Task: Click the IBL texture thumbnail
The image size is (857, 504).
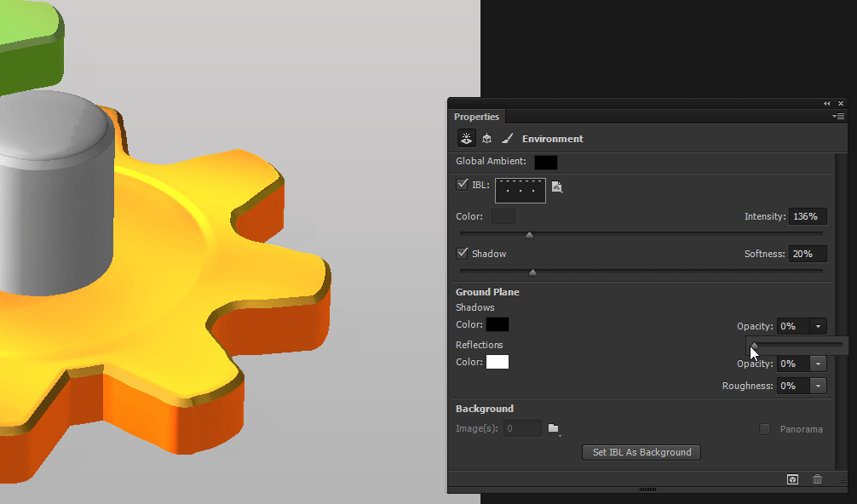Action: [521, 191]
